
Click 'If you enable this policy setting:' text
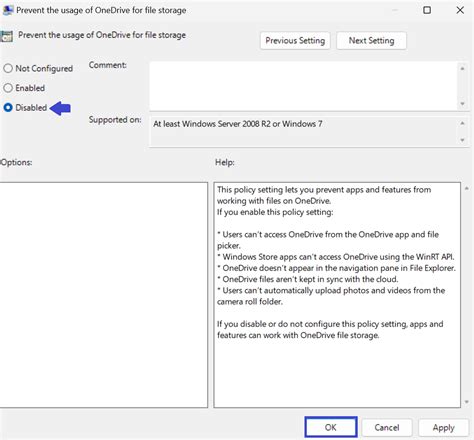tap(275, 212)
